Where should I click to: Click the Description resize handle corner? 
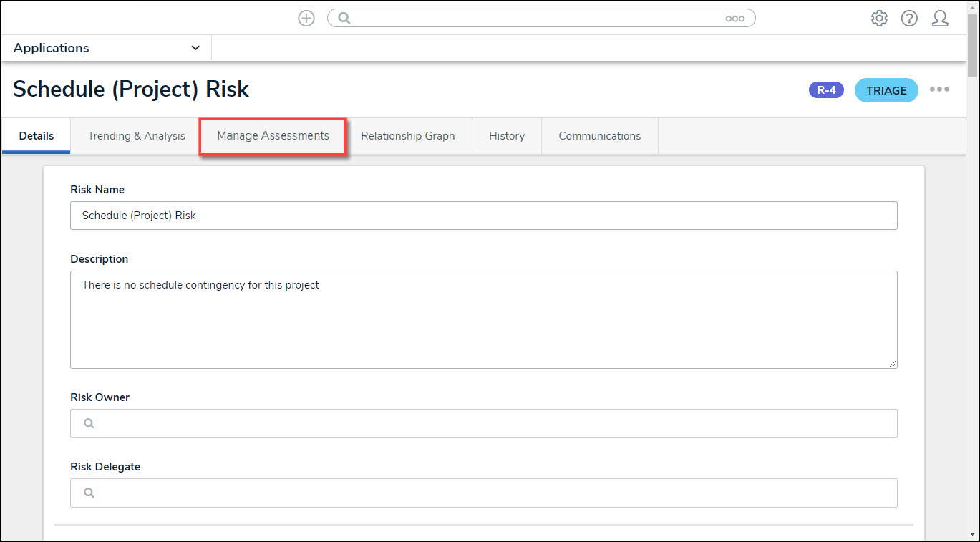click(x=892, y=363)
